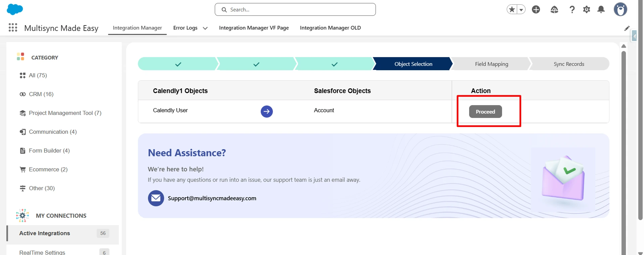
Task: Go to the third completed step
Action: tap(334, 64)
